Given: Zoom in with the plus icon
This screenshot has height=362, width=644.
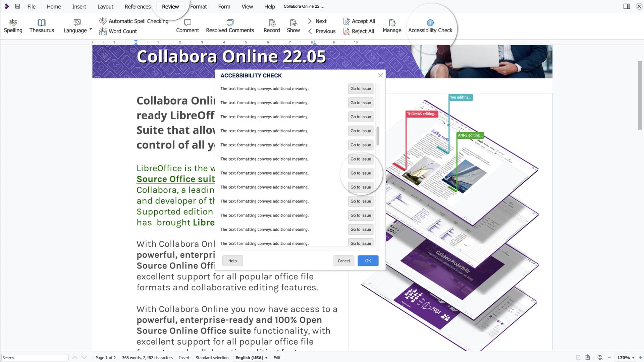Looking at the screenshot, I should (640, 358).
